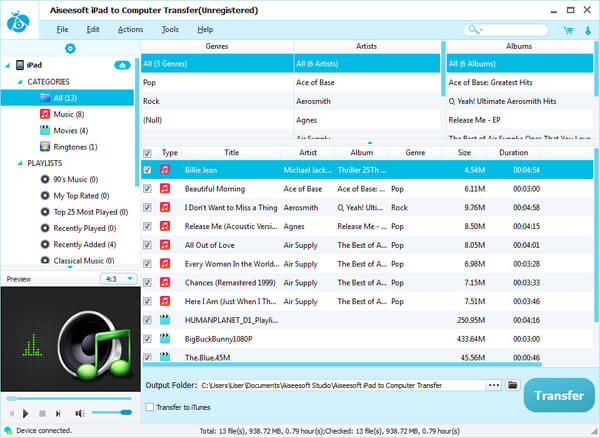This screenshot has width=600, height=438.
Task: Uncheck the Beautiful Morning row
Action: [147, 189]
